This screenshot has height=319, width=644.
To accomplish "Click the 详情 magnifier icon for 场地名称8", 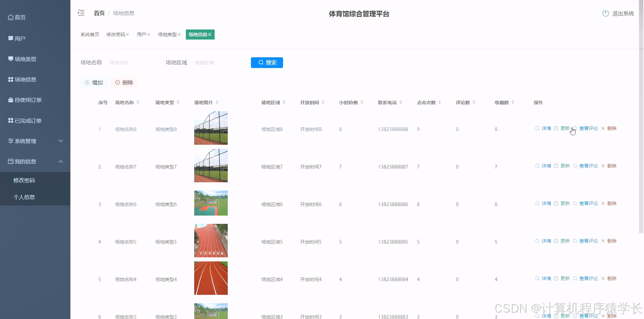I will click(x=537, y=128).
